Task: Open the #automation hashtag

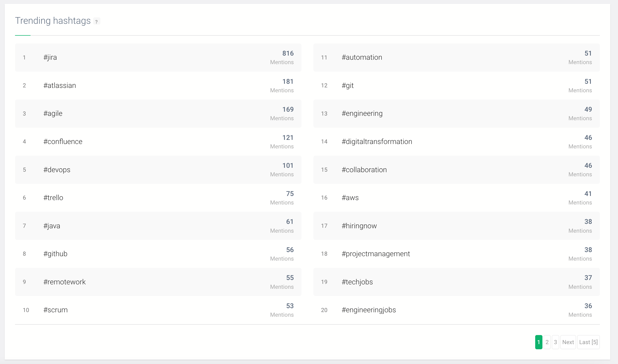Action: click(362, 57)
